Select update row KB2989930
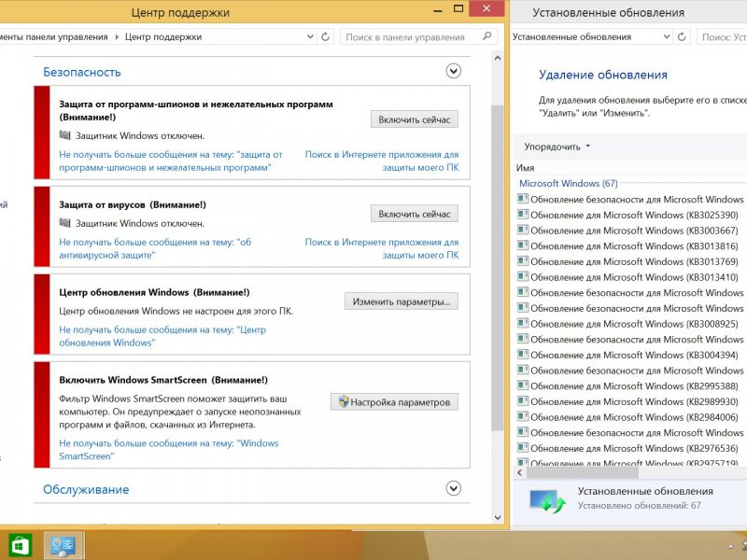747x560 pixels. pos(628,401)
